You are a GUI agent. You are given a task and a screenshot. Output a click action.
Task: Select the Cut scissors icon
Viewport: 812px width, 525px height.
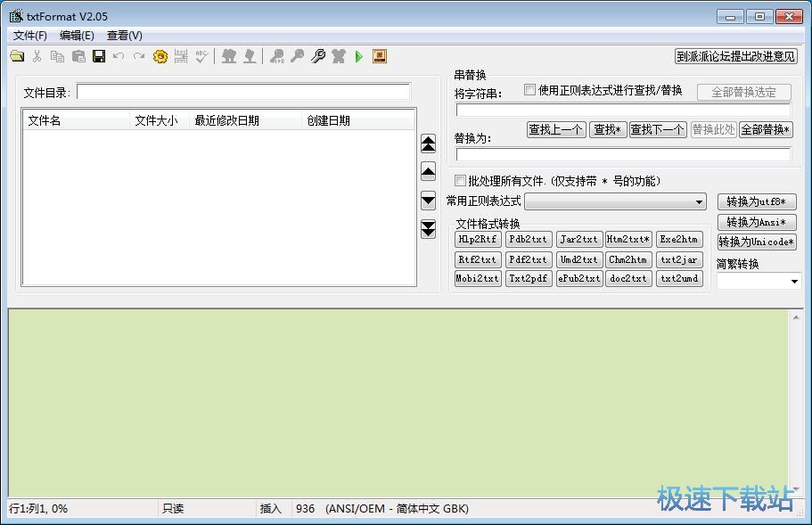pos(39,56)
